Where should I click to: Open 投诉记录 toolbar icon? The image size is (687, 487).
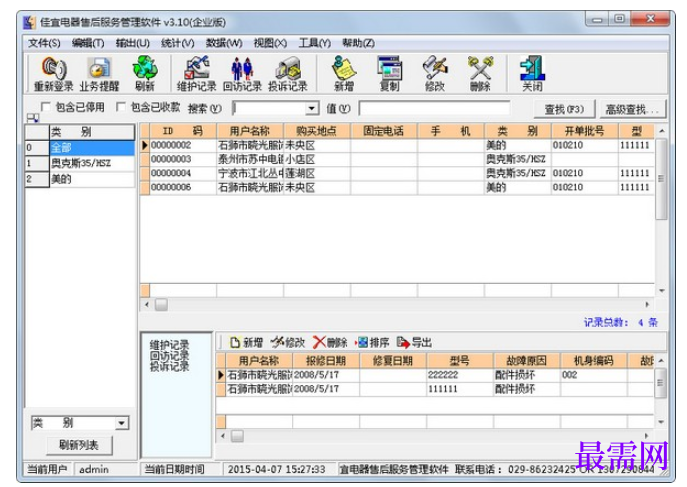click(288, 74)
